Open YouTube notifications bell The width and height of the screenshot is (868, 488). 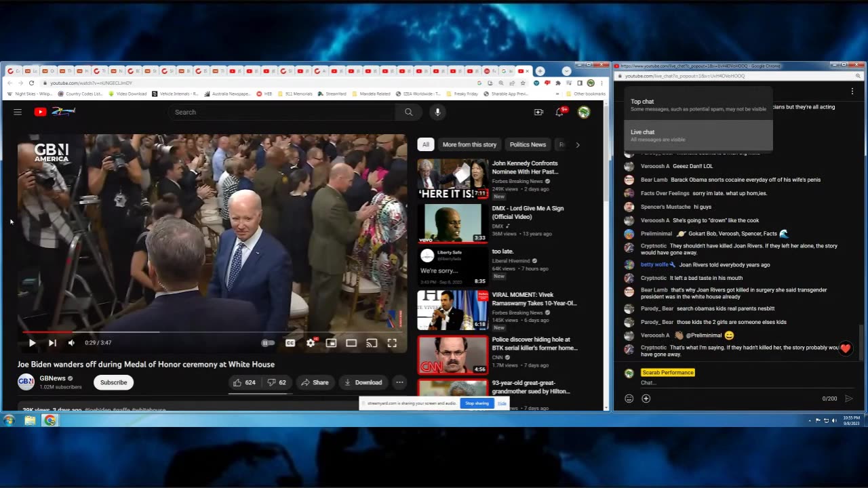coord(560,112)
